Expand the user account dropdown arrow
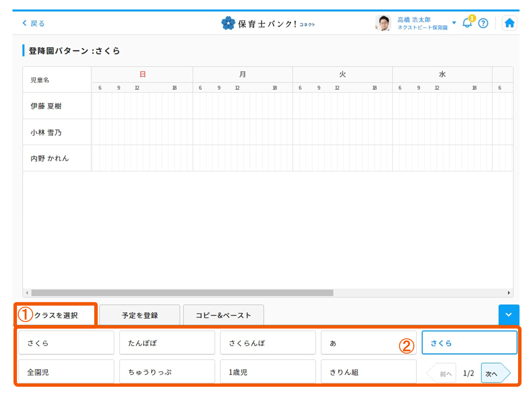 click(453, 22)
